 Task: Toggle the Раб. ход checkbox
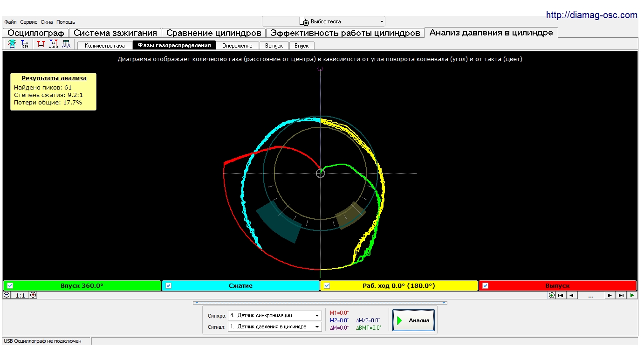(327, 285)
